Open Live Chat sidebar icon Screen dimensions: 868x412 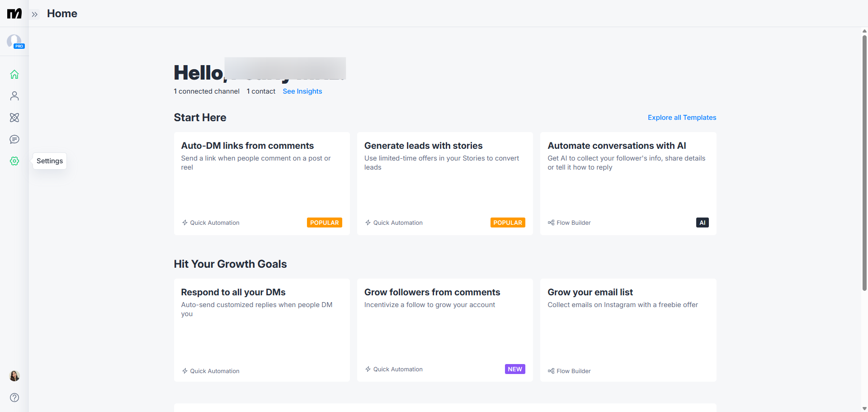(x=14, y=139)
